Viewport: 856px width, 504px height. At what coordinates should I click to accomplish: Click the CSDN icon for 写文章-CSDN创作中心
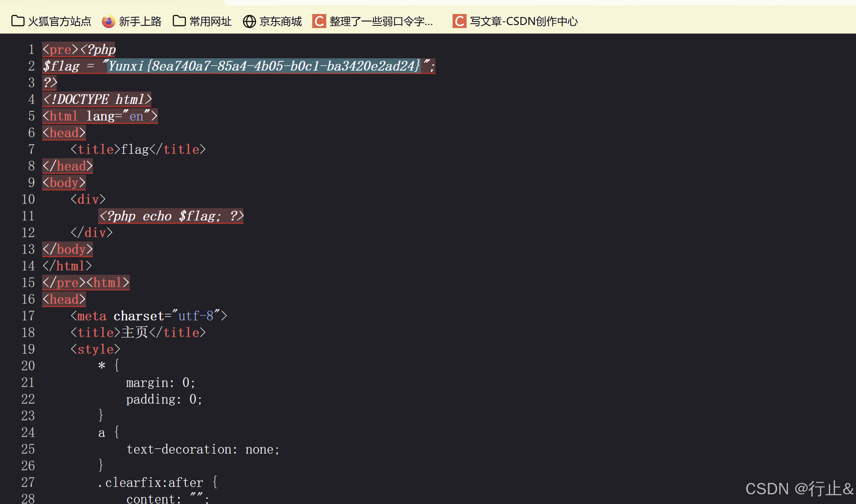(459, 21)
